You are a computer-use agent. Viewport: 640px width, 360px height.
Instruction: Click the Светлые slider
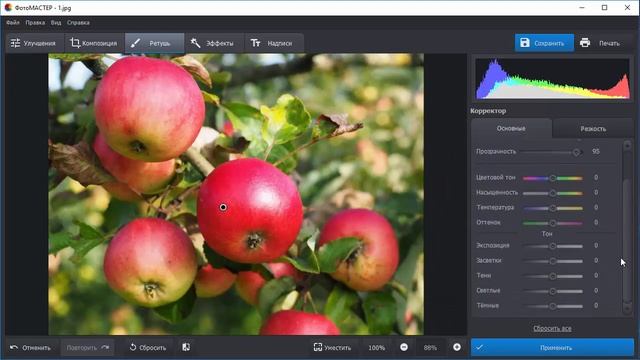coord(552,291)
